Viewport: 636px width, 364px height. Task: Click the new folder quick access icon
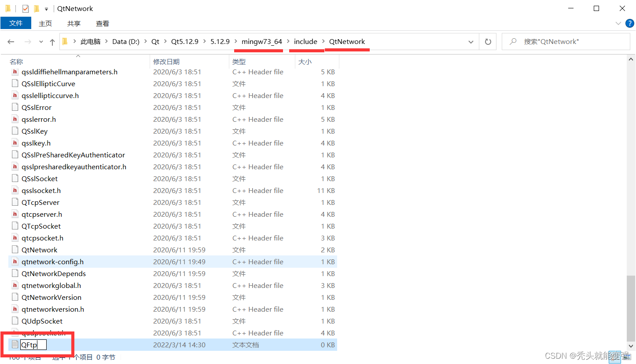pos(37,9)
